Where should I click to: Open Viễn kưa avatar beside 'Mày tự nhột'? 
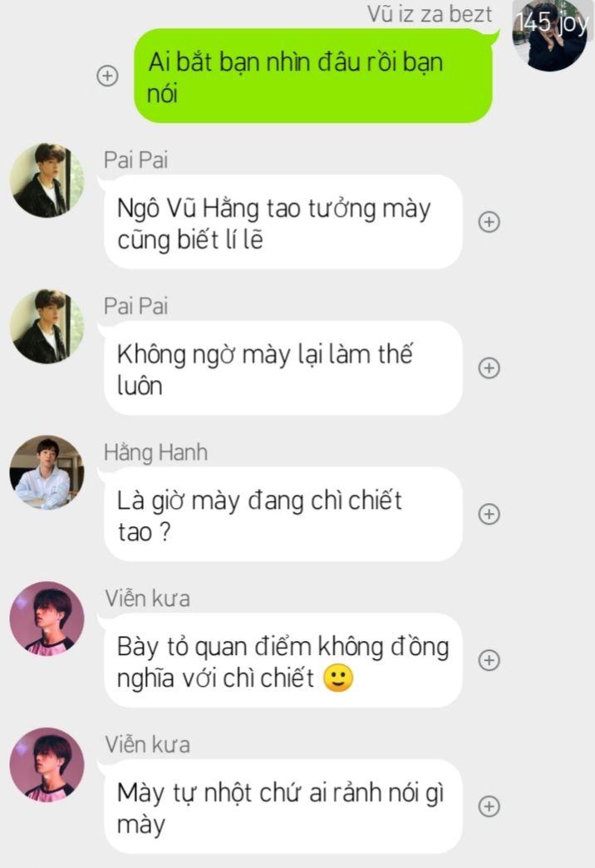pyautogui.click(x=47, y=764)
